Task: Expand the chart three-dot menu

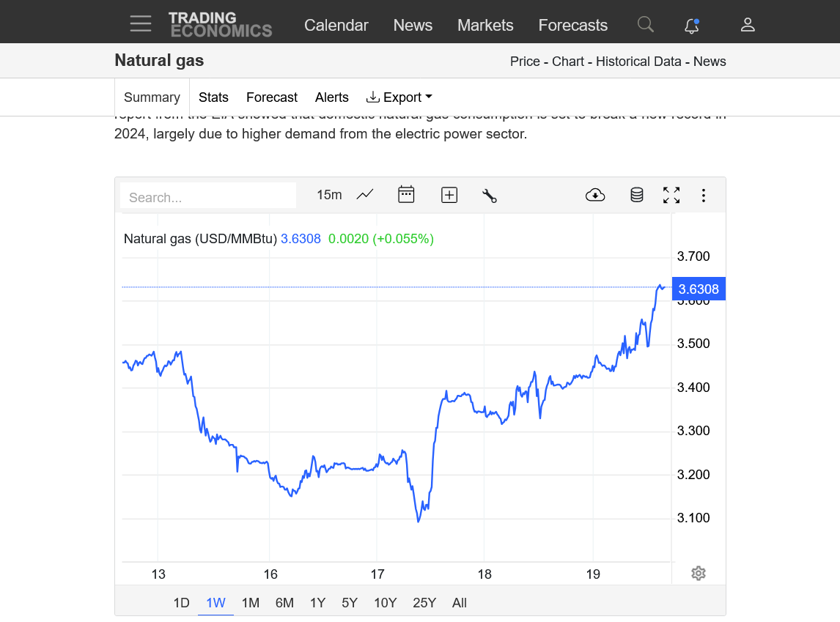Action: pyautogui.click(x=704, y=195)
